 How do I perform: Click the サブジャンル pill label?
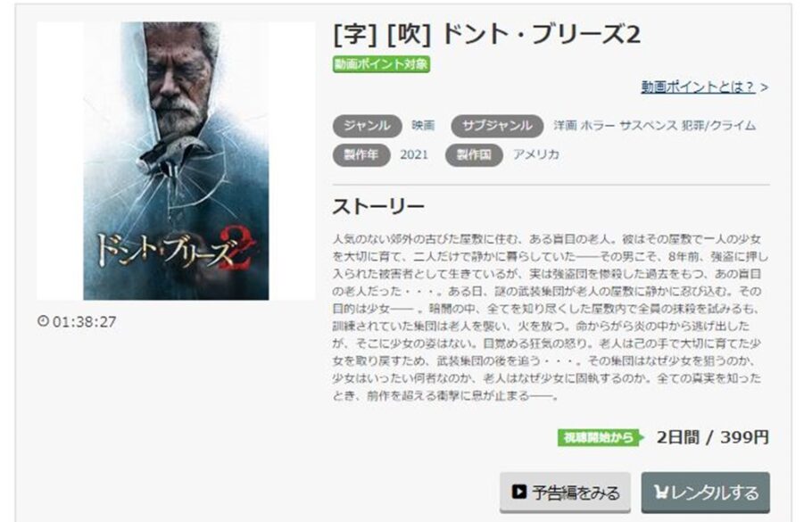point(497,126)
